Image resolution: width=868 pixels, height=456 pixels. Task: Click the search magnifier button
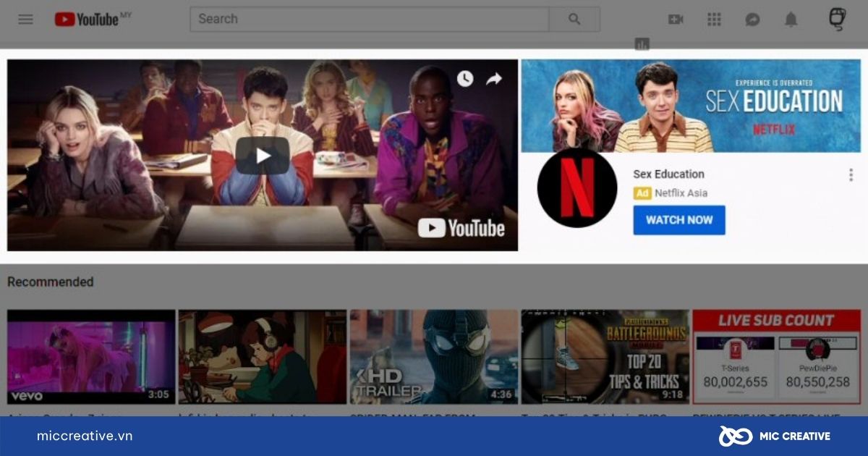pos(574,20)
